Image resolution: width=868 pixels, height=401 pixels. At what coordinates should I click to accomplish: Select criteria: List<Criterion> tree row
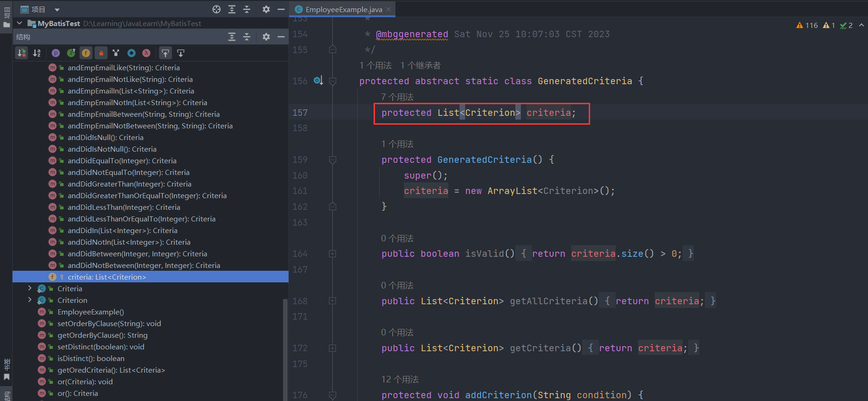click(151, 277)
